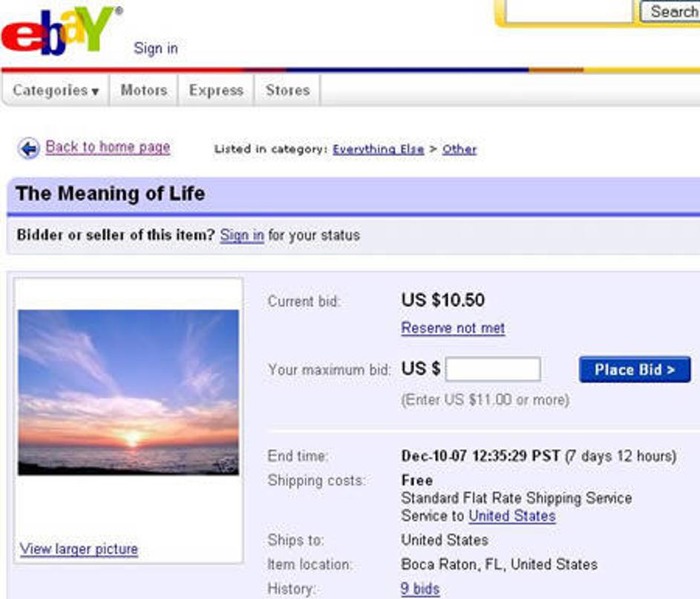Focus the search text field
This screenshot has width=700, height=599.
click(569, 11)
